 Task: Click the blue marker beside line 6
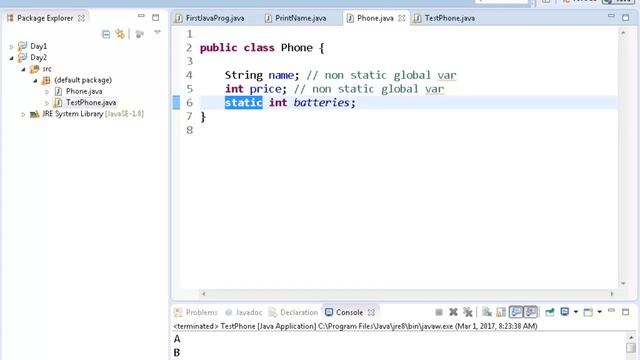click(x=176, y=102)
